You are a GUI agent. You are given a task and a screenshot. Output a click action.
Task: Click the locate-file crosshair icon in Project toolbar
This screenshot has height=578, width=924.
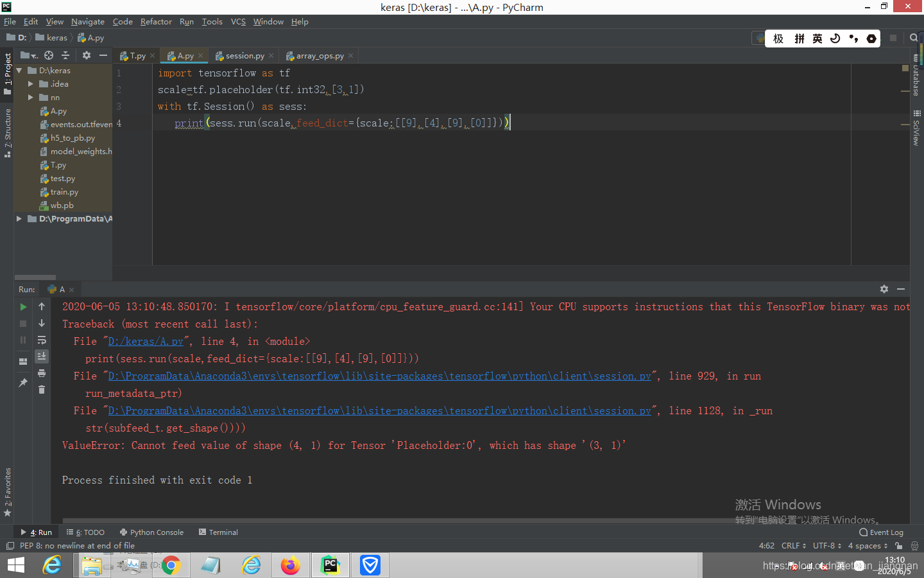[x=48, y=56]
